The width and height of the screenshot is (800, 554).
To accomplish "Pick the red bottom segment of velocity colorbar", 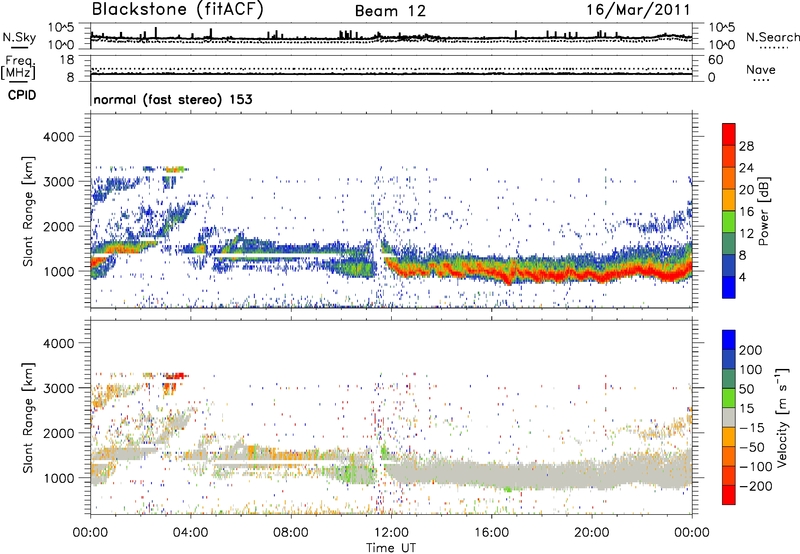I will tap(729, 495).
